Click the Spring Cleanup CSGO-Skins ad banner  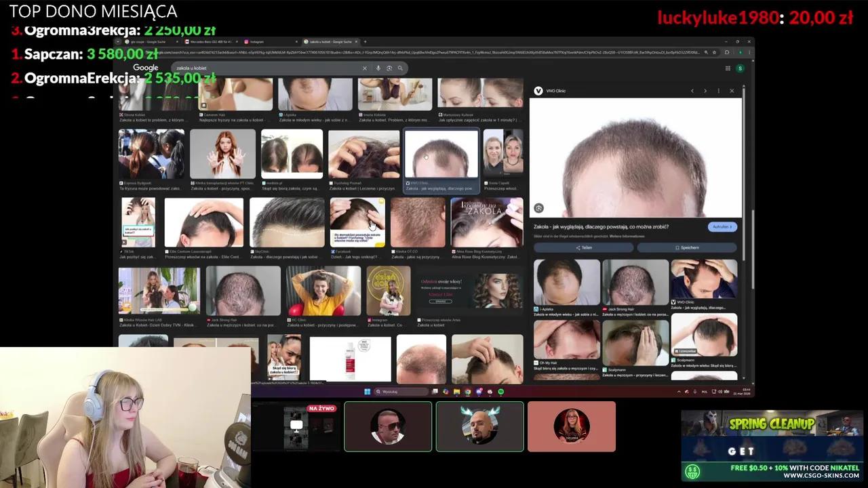(772, 446)
